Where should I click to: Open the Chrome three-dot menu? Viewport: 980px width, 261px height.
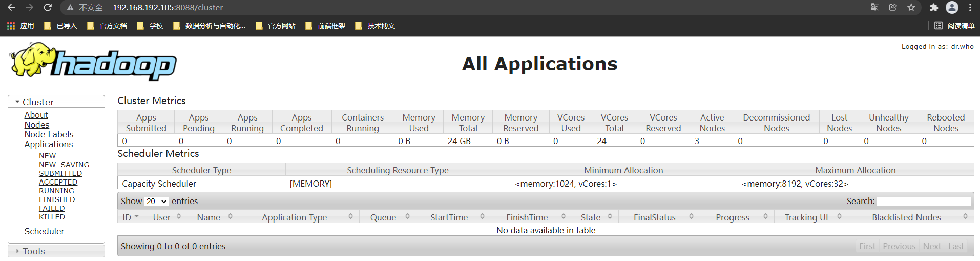[970, 7]
